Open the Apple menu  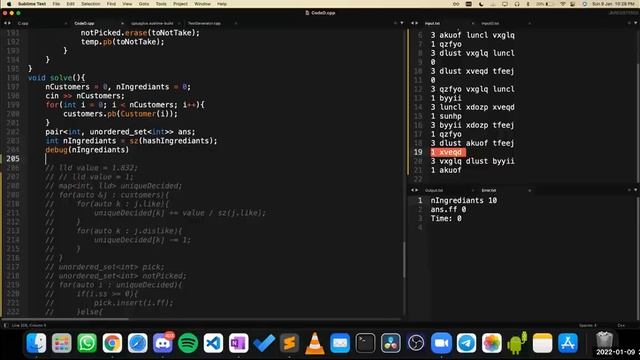(9, 4)
